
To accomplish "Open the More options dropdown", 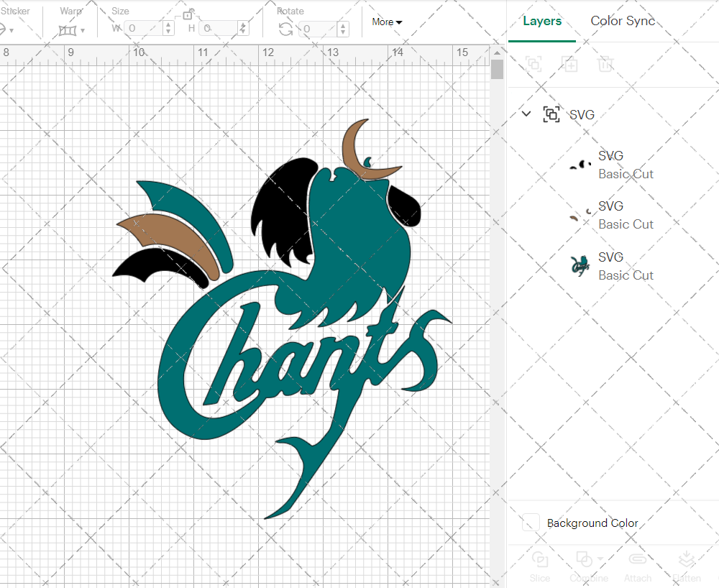I will tap(387, 22).
